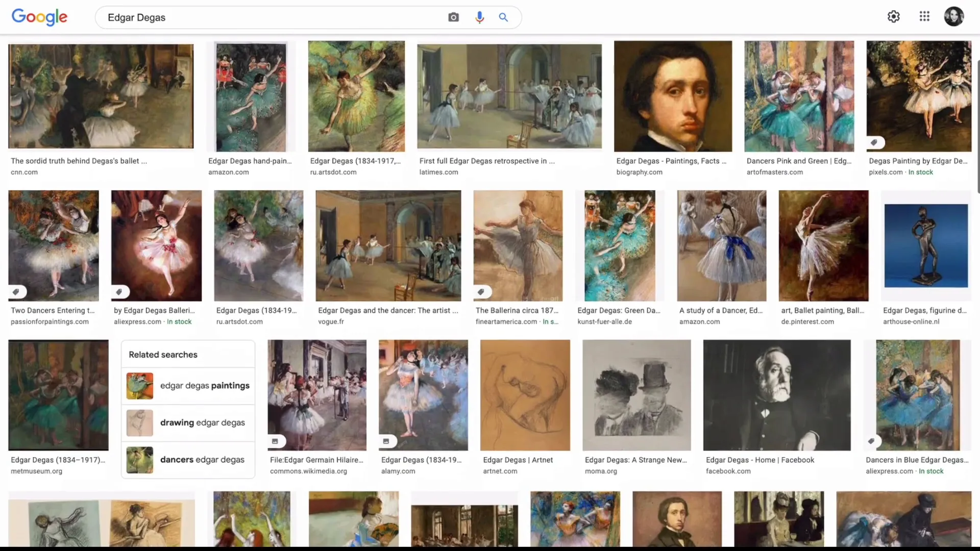Open Edgar Degas: A Strange New moma link

click(636, 460)
